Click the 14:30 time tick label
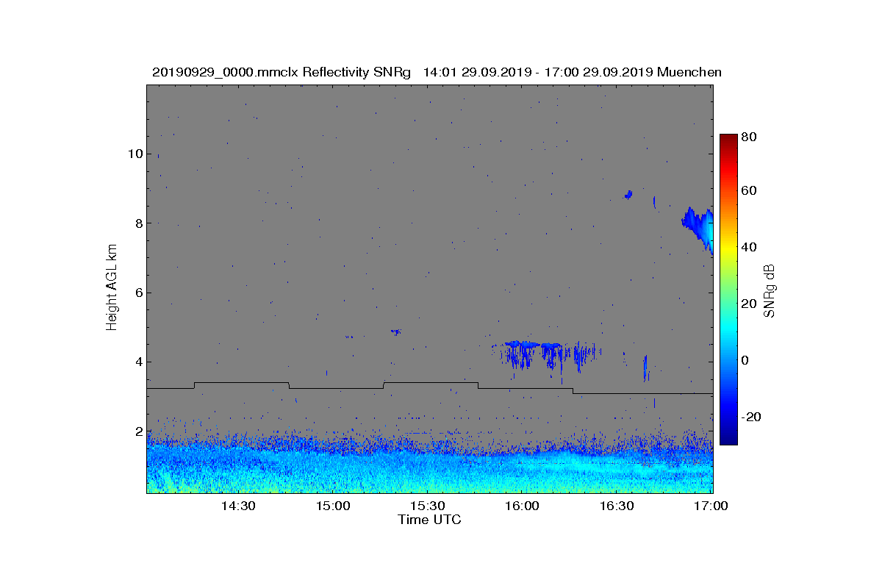This screenshot has height=588, width=882. point(237,506)
